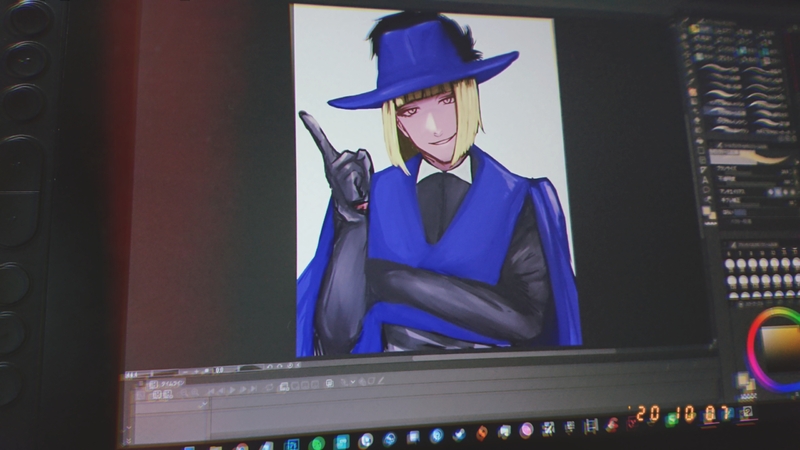Zoom in the timeline view
The image size is (800, 450).
195,392
